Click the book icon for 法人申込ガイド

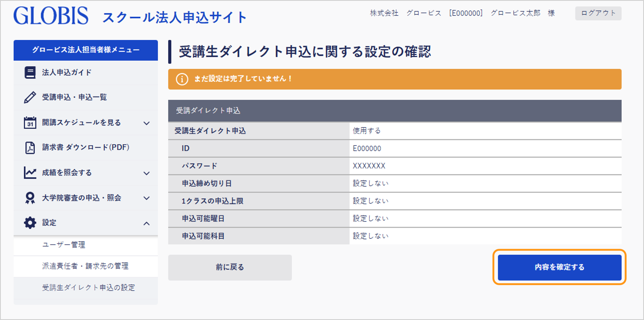(x=30, y=72)
